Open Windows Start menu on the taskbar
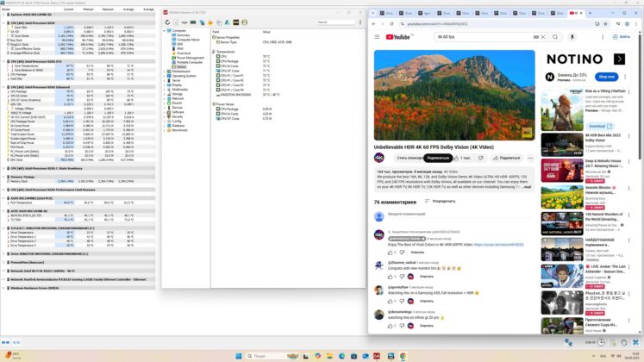 [x=238, y=356]
